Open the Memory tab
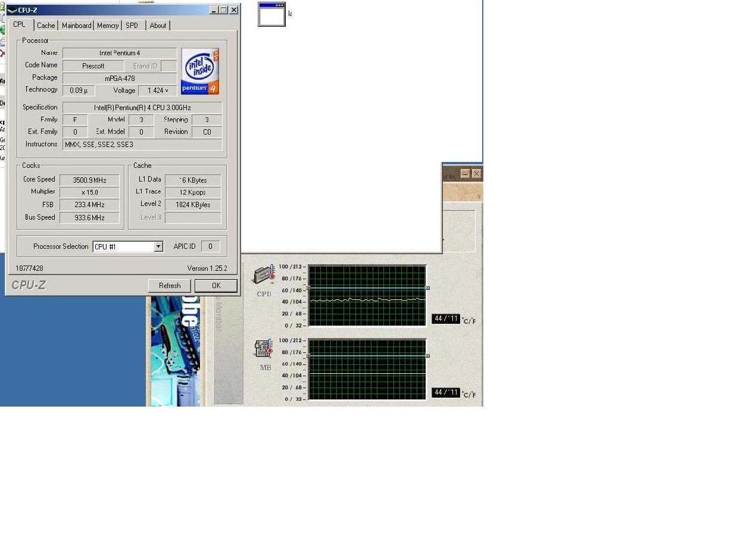This screenshot has height=553, width=756. pos(108,25)
